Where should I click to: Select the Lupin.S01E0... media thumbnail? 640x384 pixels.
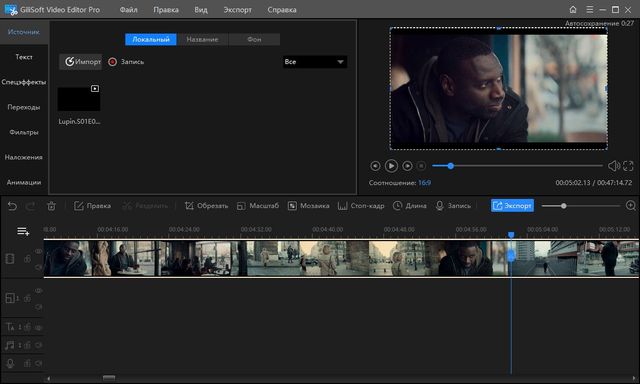[79, 99]
